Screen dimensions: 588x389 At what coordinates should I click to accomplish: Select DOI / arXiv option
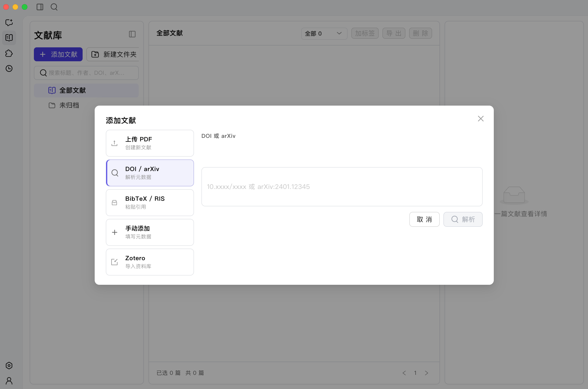coord(150,173)
